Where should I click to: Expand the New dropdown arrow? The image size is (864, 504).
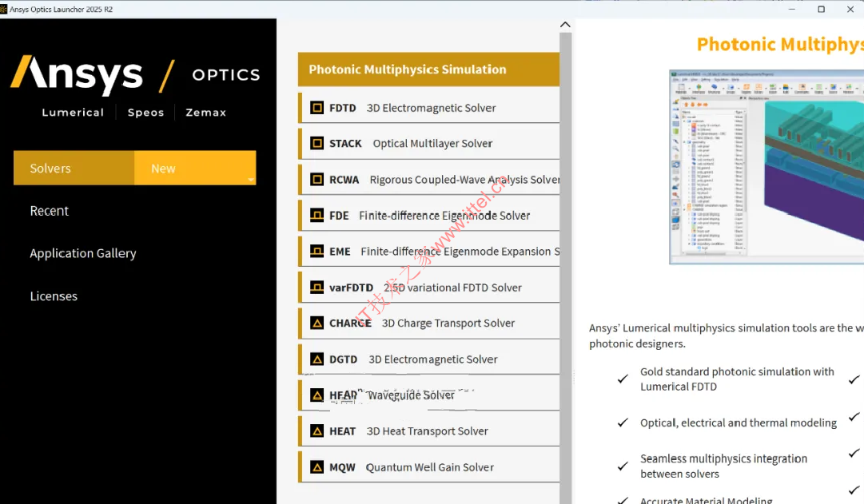(x=250, y=180)
